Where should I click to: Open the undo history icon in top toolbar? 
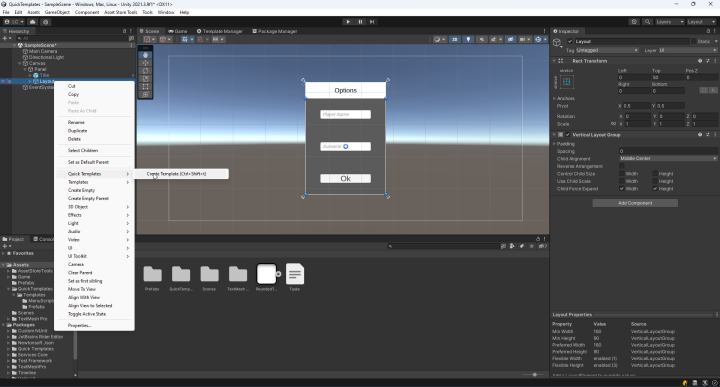pyautogui.click(x=634, y=22)
